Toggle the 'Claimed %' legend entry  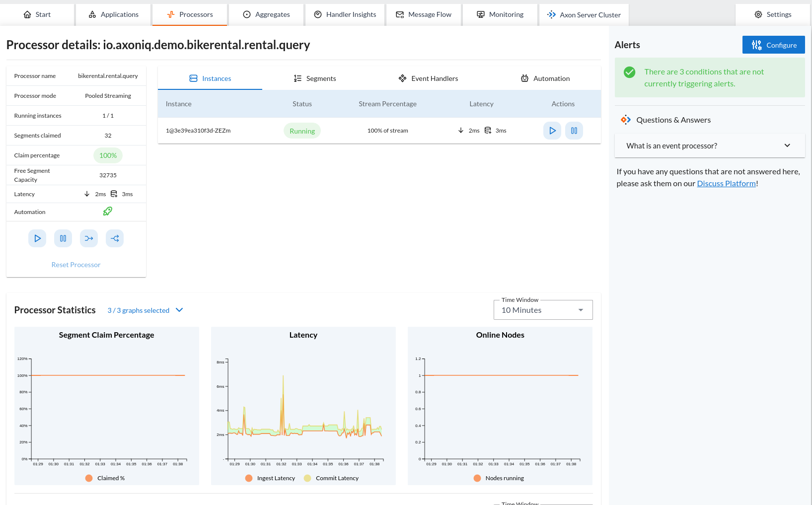[x=105, y=478]
